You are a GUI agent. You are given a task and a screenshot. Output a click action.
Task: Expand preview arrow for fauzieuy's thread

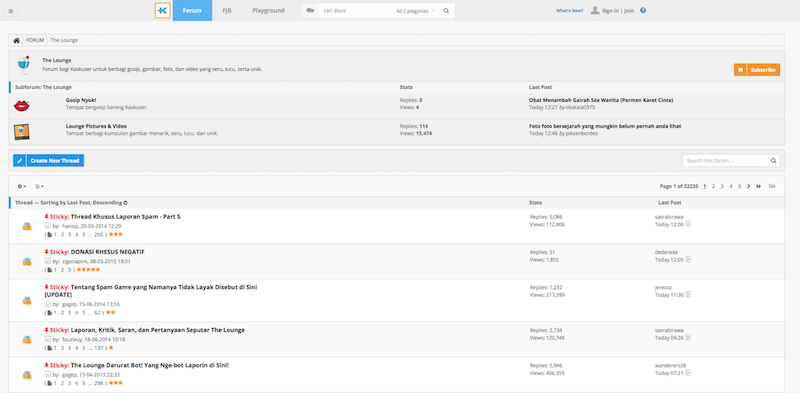(x=48, y=339)
